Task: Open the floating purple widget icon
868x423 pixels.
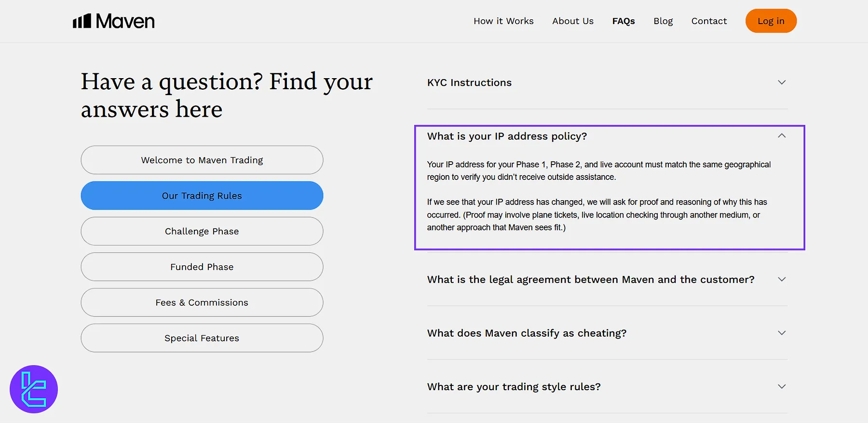Action: point(34,389)
